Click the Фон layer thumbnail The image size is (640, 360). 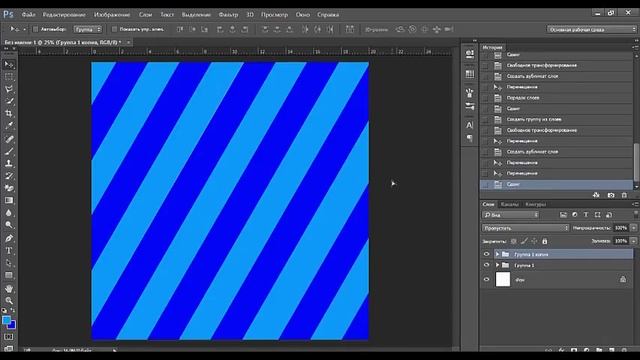click(x=502, y=280)
